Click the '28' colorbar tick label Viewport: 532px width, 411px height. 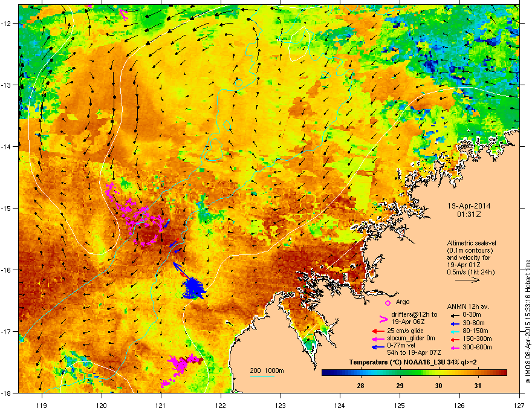(361, 386)
